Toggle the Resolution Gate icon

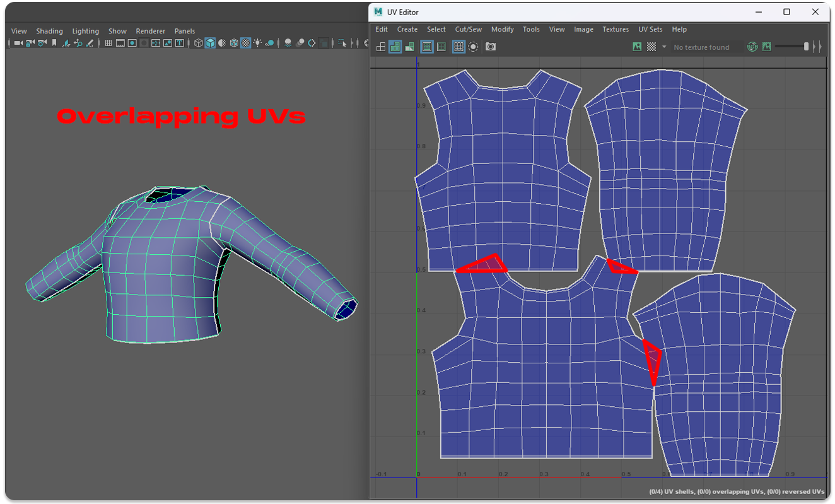click(x=132, y=43)
